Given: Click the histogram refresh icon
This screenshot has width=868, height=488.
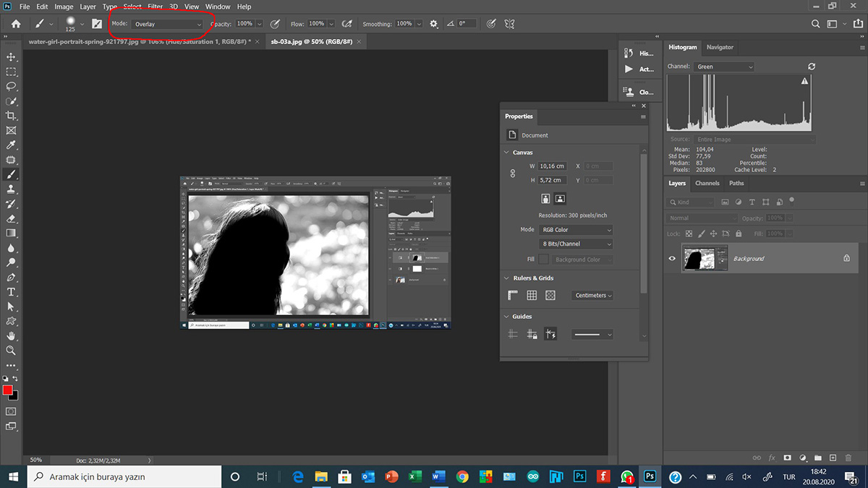Looking at the screenshot, I should 812,67.
